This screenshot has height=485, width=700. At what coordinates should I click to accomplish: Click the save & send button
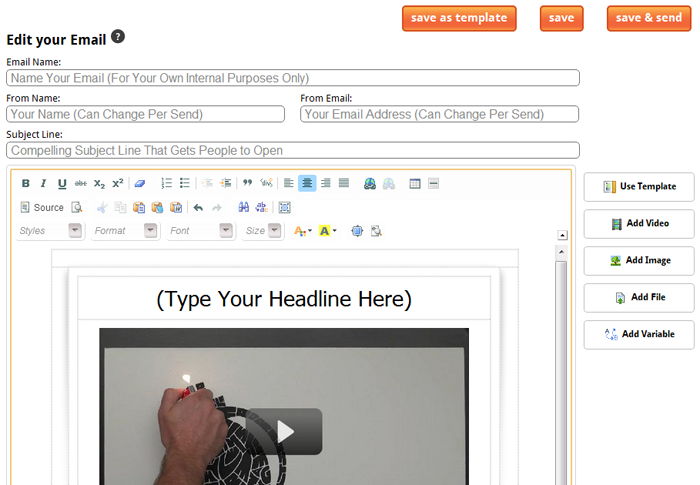pyautogui.click(x=649, y=18)
